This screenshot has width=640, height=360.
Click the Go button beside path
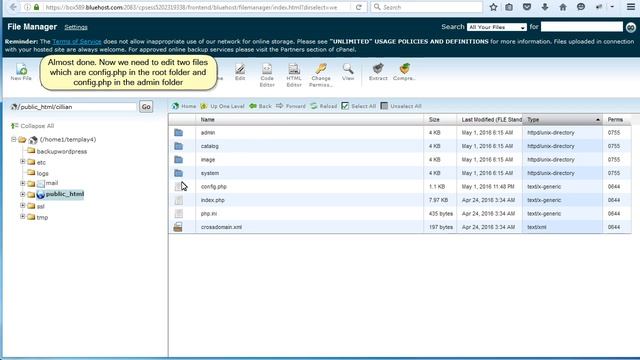(146, 107)
